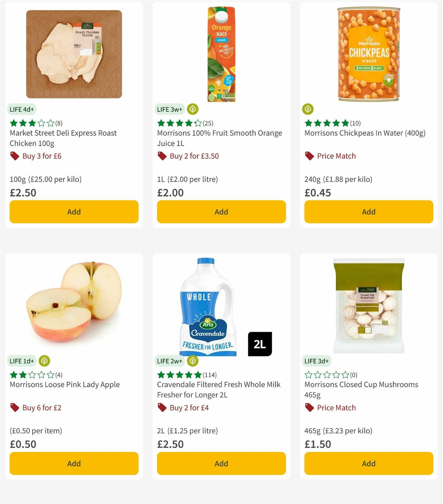Viewport: 443px width, 504px height.
Task: Open the Cravendale Filtered Fresh Whole Milk page
Action: [218, 389]
